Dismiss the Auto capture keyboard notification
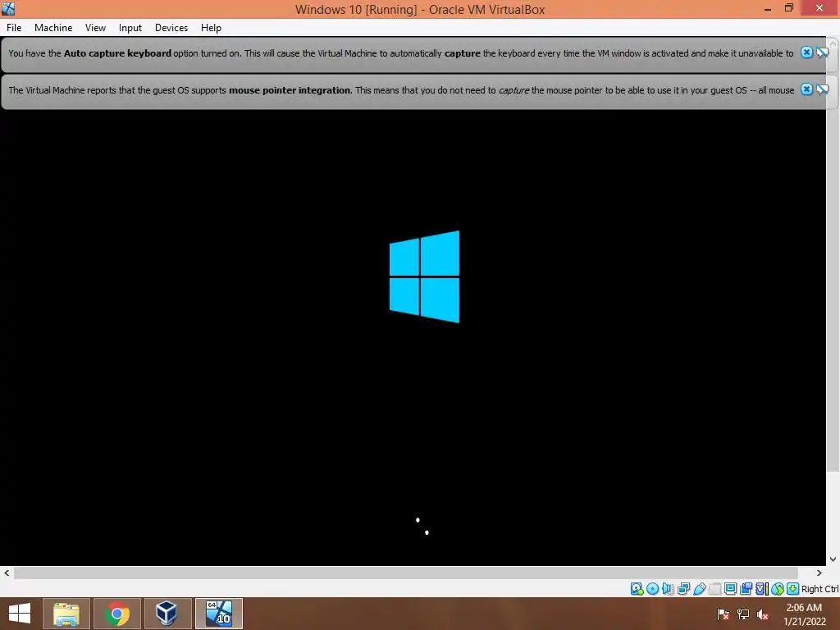The image size is (840, 630). (x=806, y=52)
